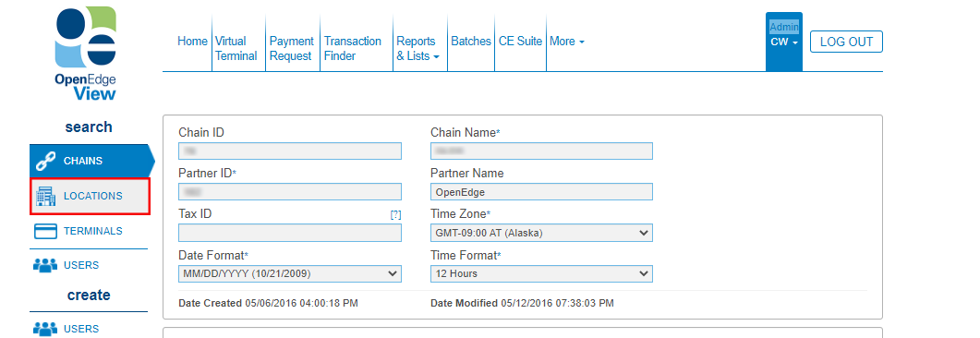Click the Users icon under create
Viewport: 980px width, 338px height.
pyautogui.click(x=45, y=329)
